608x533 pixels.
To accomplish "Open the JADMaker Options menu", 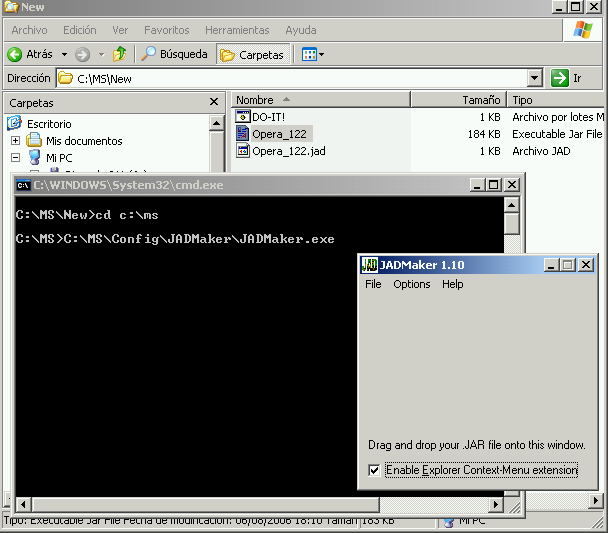I will 411,284.
